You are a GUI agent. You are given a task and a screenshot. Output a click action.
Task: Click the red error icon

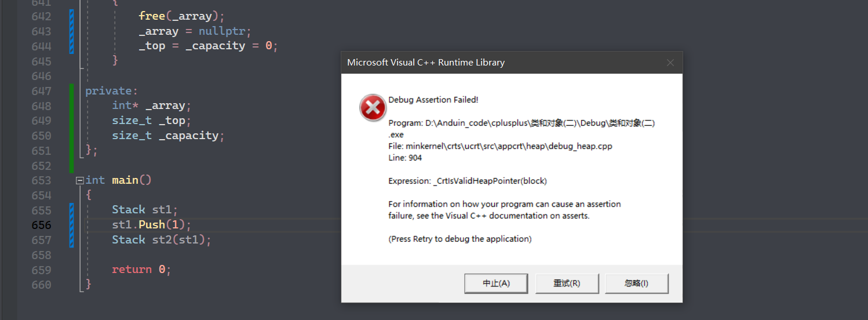373,108
